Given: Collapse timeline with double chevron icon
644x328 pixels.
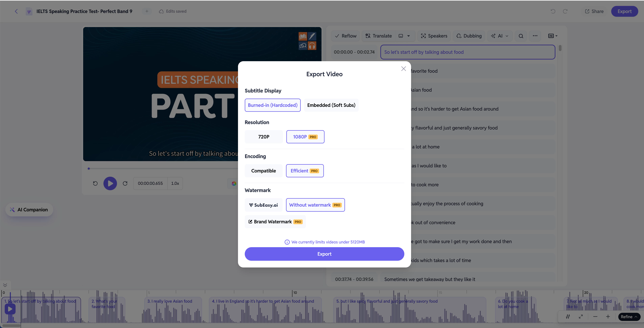Looking at the screenshot, I should pyautogui.click(x=5, y=285).
